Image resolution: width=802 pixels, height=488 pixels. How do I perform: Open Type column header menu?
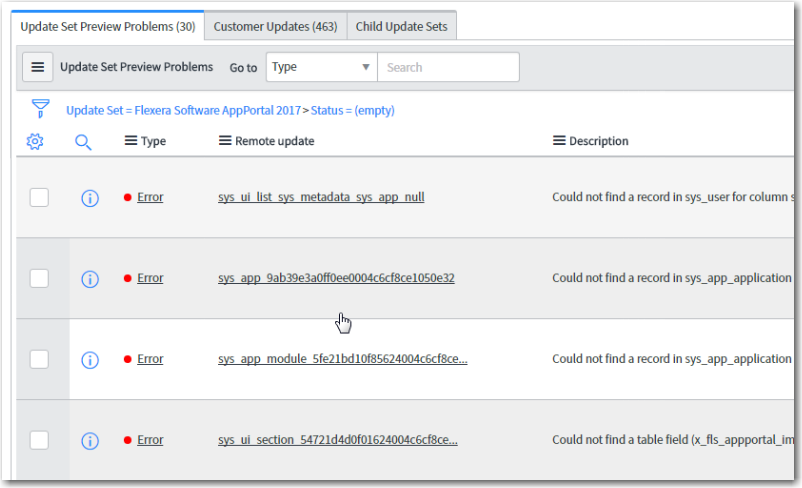click(x=130, y=141)
